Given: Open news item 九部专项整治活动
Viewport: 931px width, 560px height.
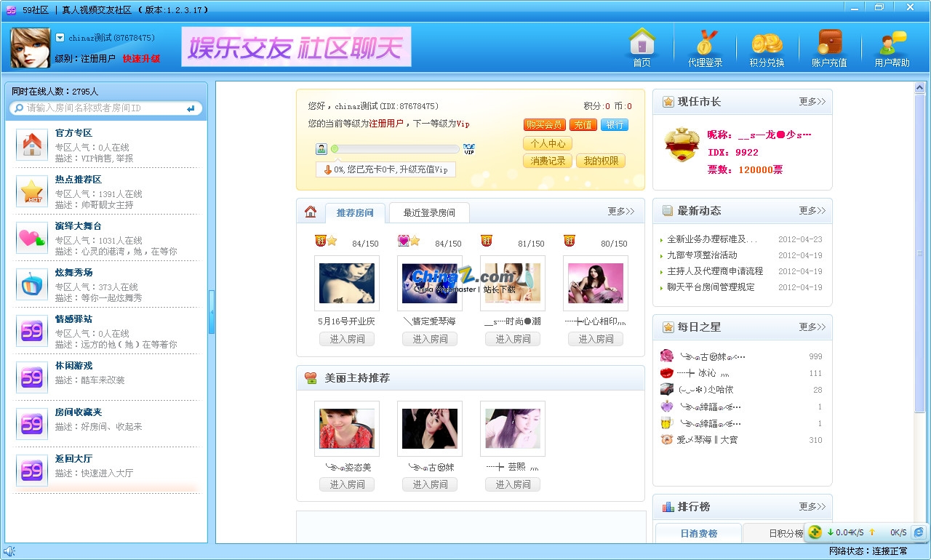Looking at the screenshot, I should [x=702, y=255].
